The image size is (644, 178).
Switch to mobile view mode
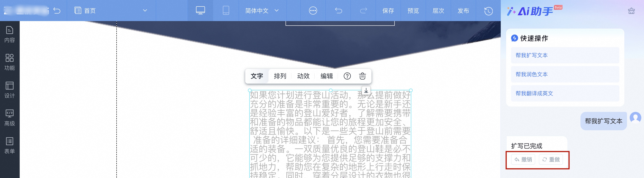click(x=226, y=11)
